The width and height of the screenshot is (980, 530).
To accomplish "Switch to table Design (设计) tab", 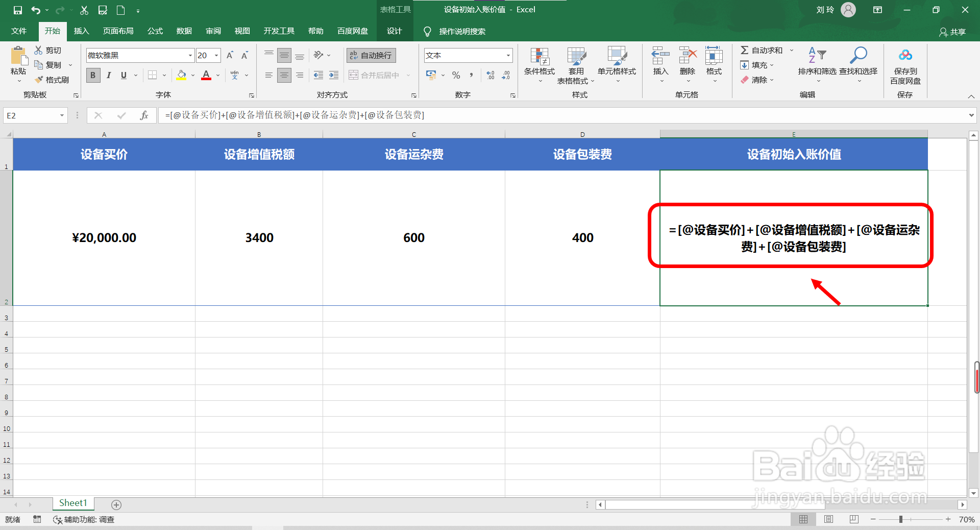I will 395,31.
